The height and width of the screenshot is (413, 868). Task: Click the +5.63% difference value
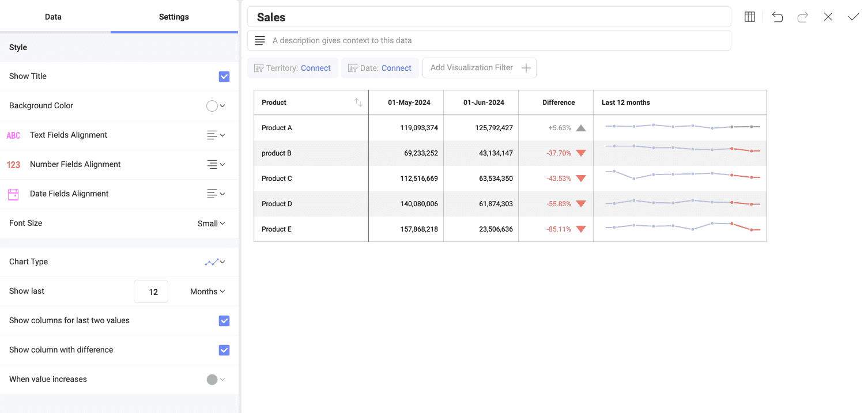pyautogui.click(x=560, y=128)
